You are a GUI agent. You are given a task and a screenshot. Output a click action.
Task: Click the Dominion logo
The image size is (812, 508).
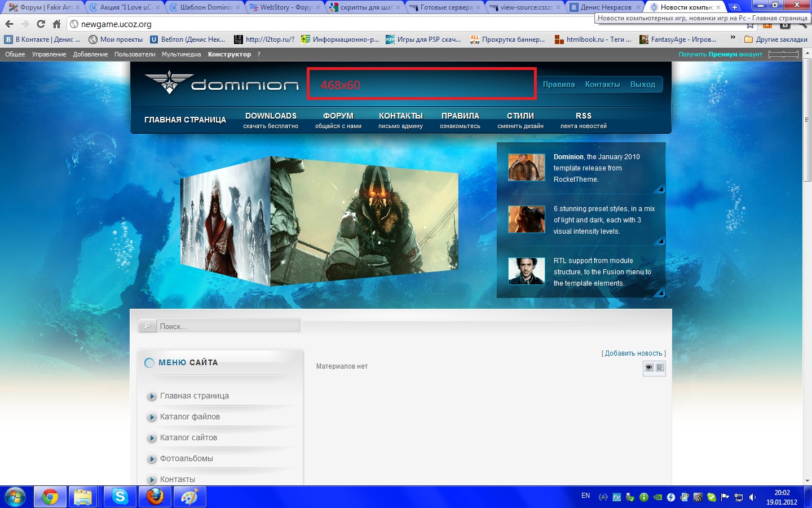[221, 84]
